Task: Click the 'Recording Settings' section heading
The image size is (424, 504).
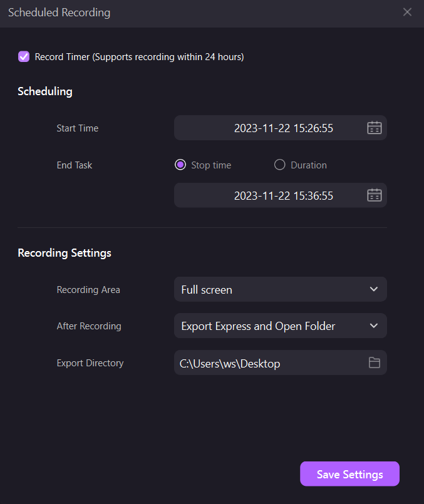Action: point(65,253)
